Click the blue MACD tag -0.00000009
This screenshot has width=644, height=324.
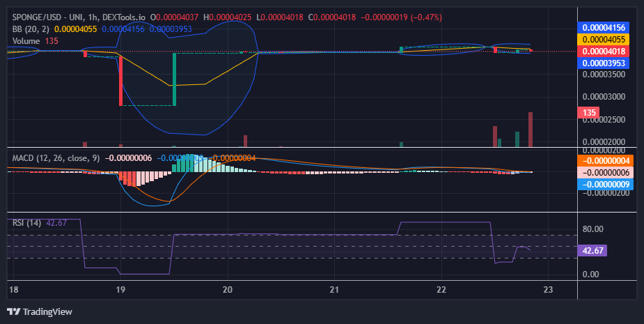[x=606, y=185]
